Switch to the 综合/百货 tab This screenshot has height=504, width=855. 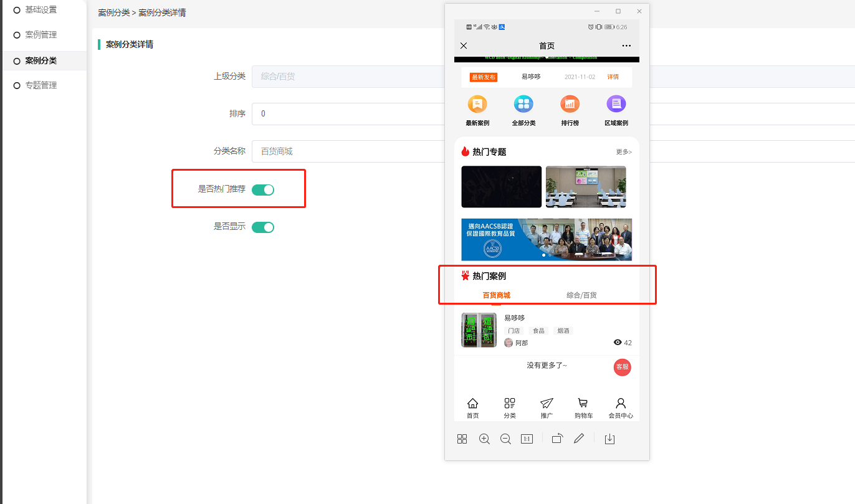[x=581, y=295]
